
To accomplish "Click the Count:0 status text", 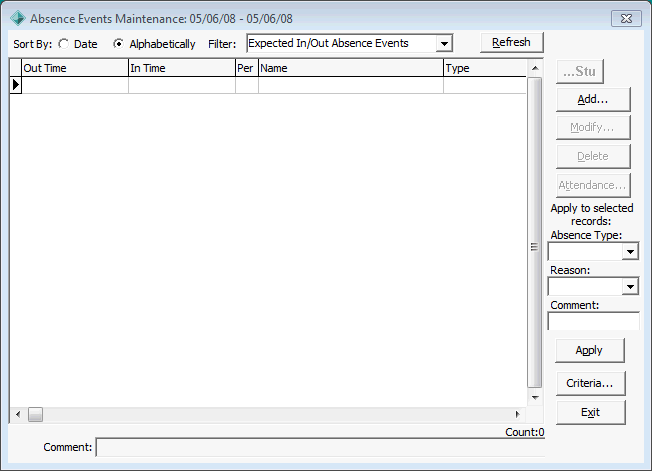I will pyautogui.click(x=525, y=432).
